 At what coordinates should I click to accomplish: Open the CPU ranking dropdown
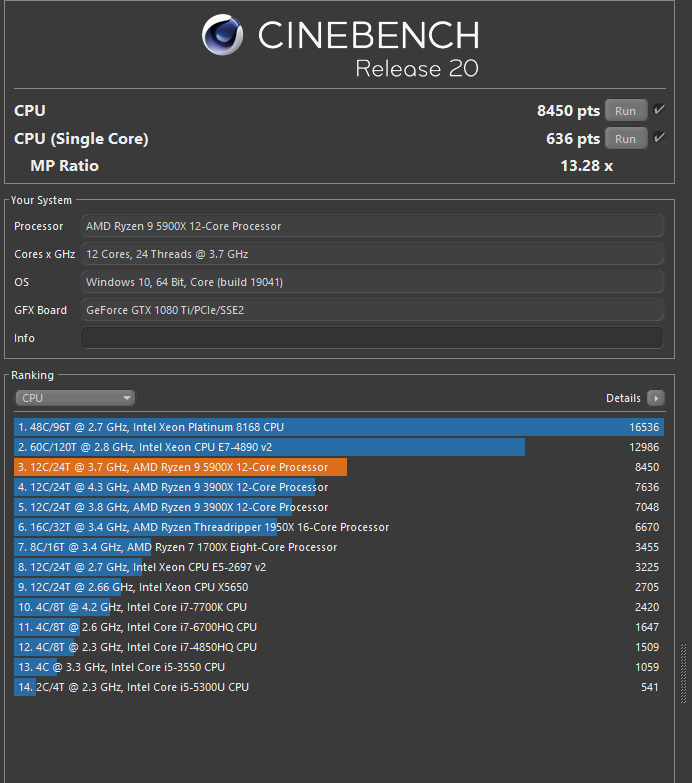click(x=75, y=398)
